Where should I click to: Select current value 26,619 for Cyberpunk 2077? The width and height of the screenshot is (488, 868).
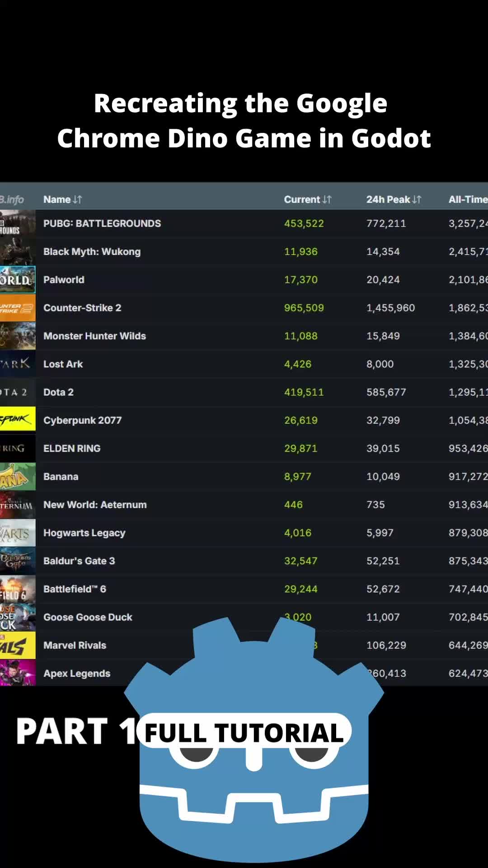coord(300,420)
